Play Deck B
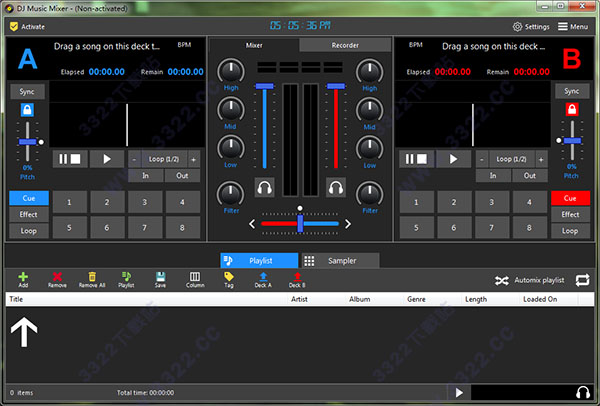The height and width of the screenshot is (406, 600). coord(453,159)
